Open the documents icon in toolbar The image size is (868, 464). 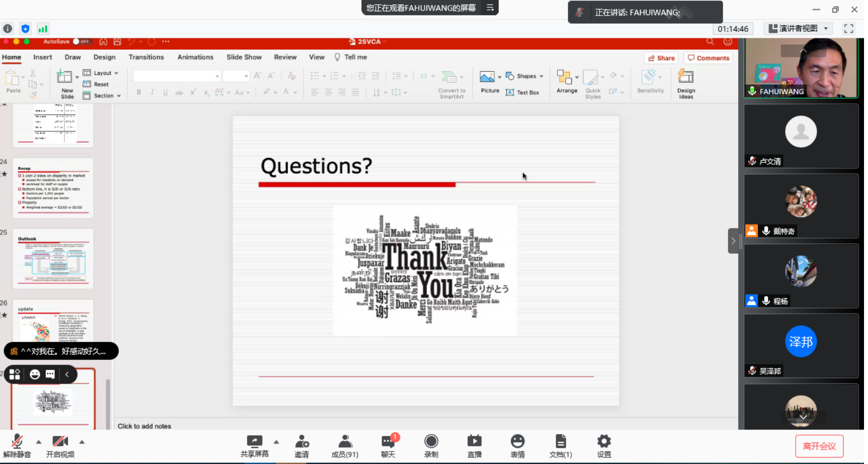[x=560, y=442]
